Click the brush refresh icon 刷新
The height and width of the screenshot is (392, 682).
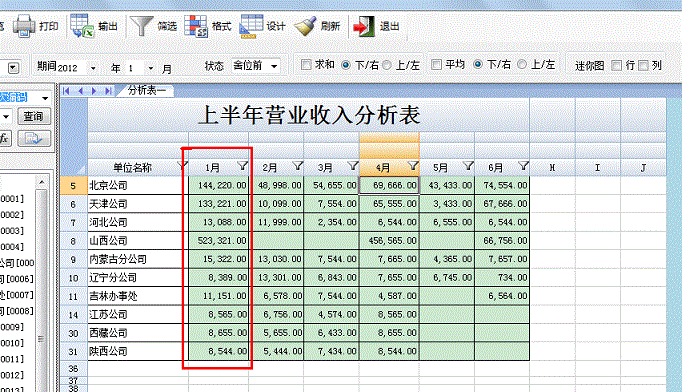[305, 26]
